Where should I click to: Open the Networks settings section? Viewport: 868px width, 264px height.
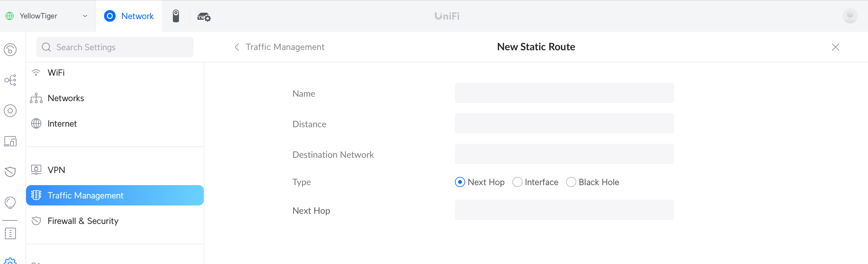(115, 98)
